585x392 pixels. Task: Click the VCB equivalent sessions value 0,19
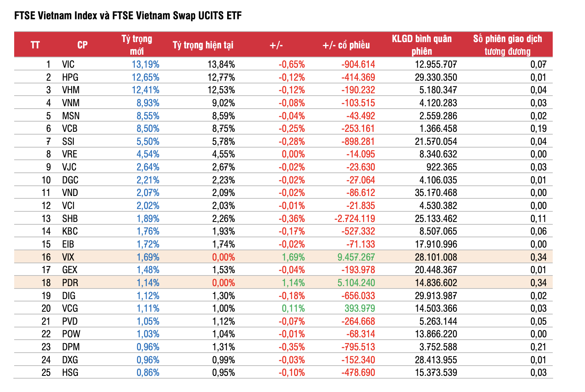538,129
